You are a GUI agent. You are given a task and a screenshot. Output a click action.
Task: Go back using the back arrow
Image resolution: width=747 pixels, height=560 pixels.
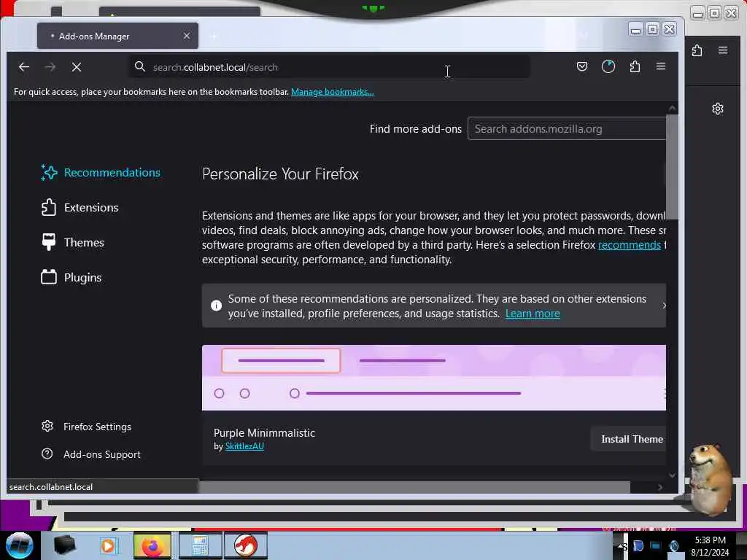tap(24, 67)
